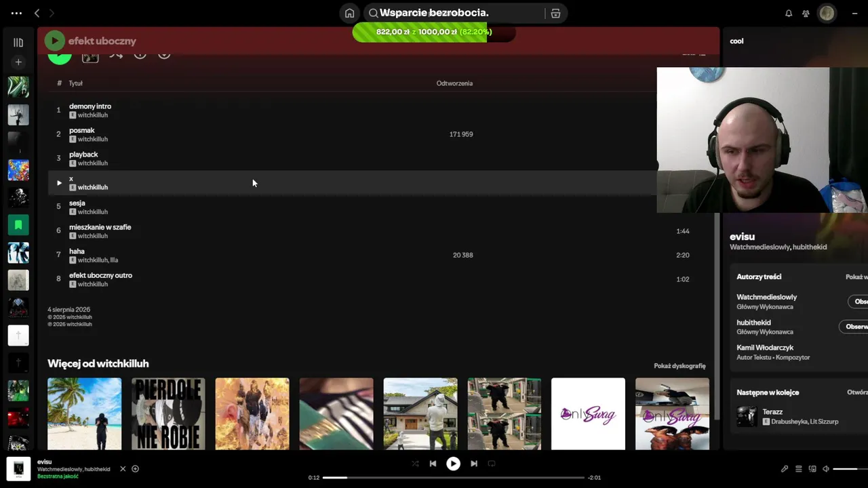Open the house with hooded figure album cover

420,414
